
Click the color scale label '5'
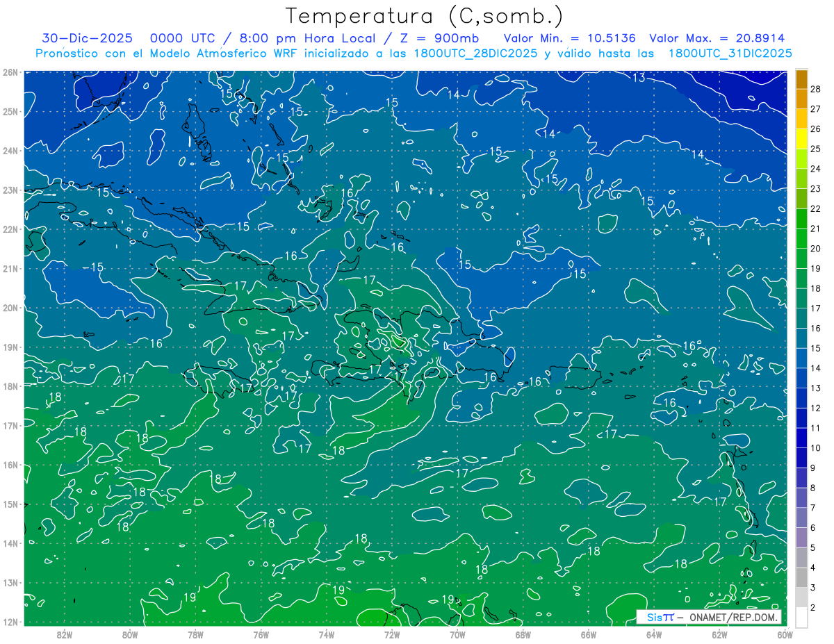(813, 547)
